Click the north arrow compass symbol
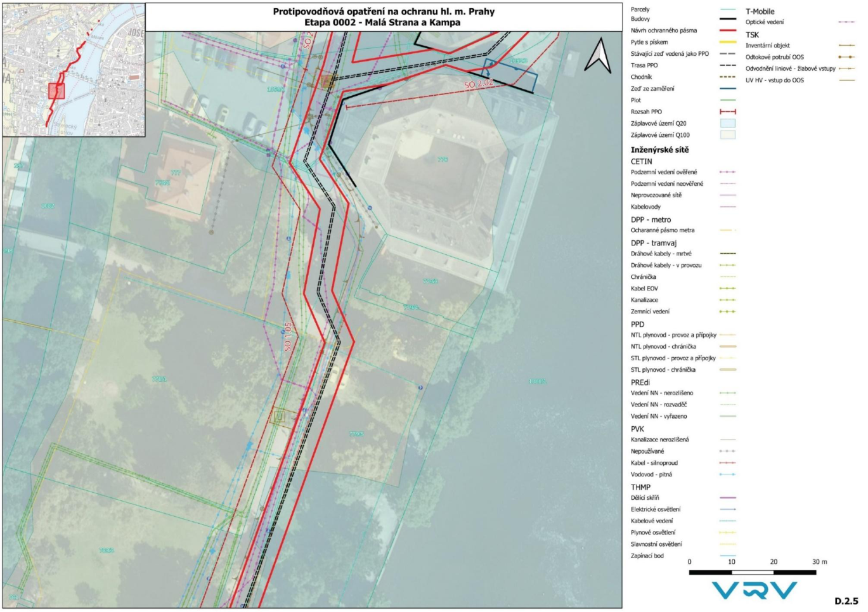 [597, 56]
